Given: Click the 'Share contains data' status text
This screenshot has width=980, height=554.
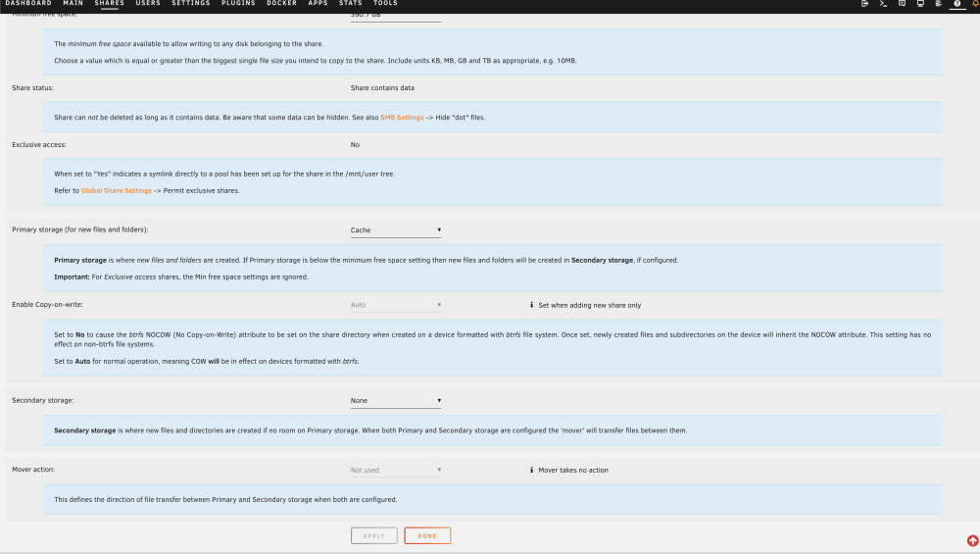Looking at the screenshot, I should click(382, 88).
